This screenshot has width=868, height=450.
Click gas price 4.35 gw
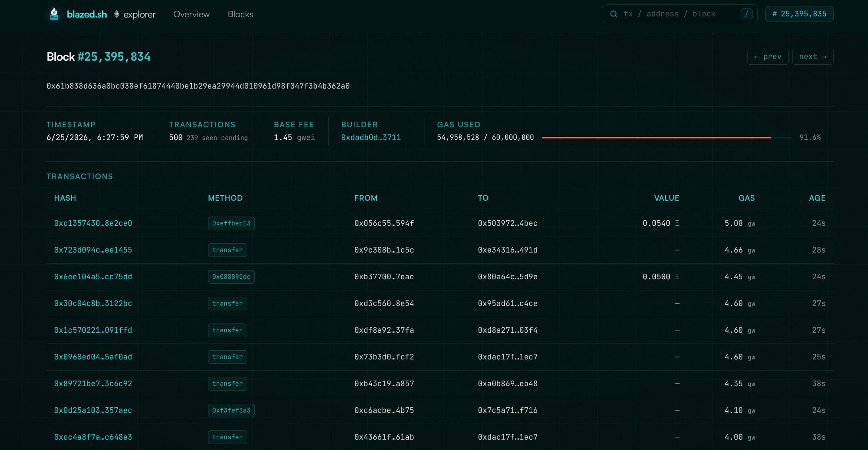(740, 384)
